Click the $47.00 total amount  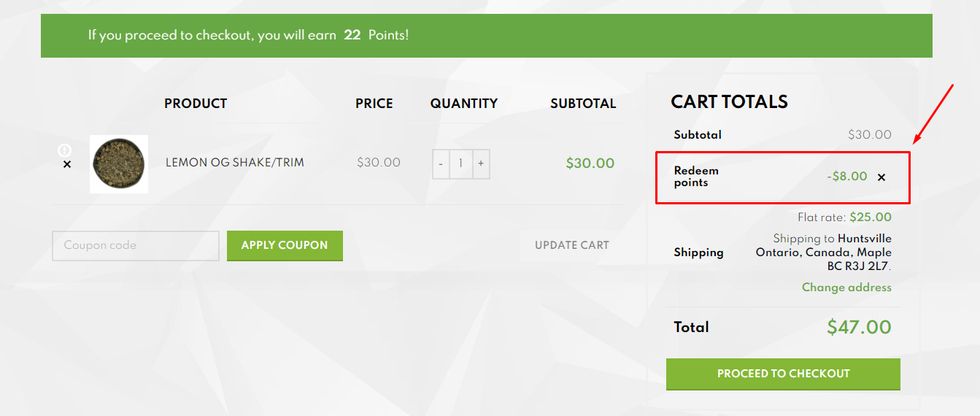(x=859, y=327)
